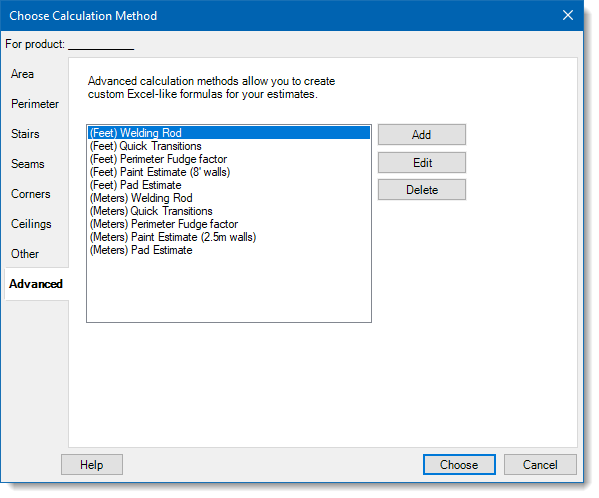599x498 pixels.
Task: Select (Feet) Quick Transitions entry
Action: (229, 146)
